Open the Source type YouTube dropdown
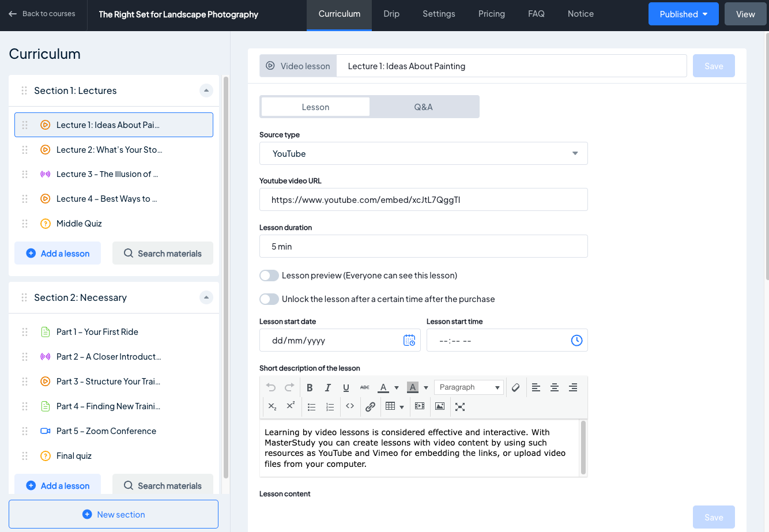Image resolution: width=769 pixels, height=532 pixels. pos(424,153)
